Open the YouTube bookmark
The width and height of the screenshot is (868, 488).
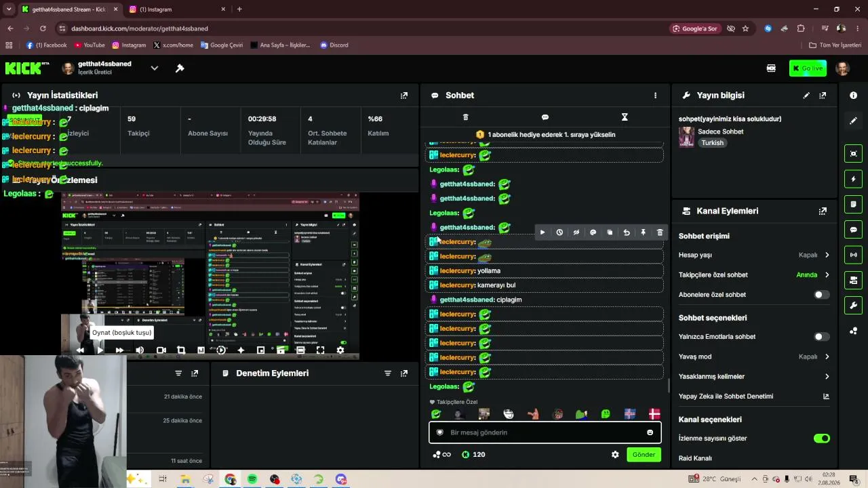[x=90, y=45]
